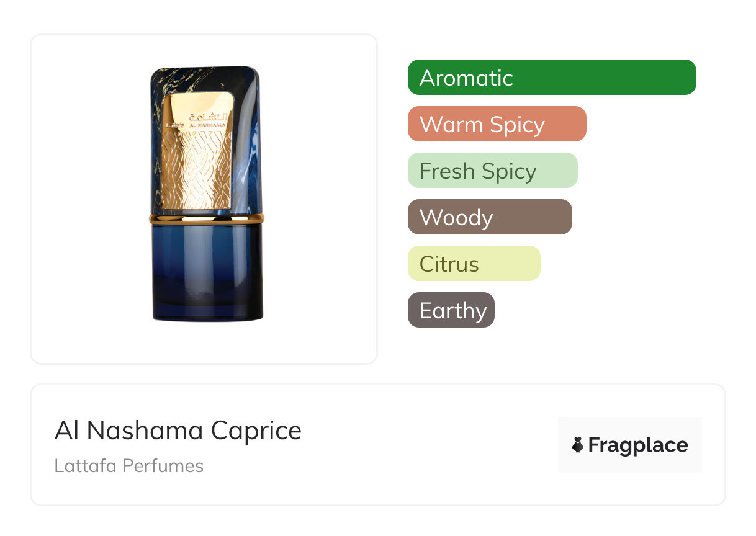Choose the Woody accord bar
756x536 pixels.
point(490,217)
